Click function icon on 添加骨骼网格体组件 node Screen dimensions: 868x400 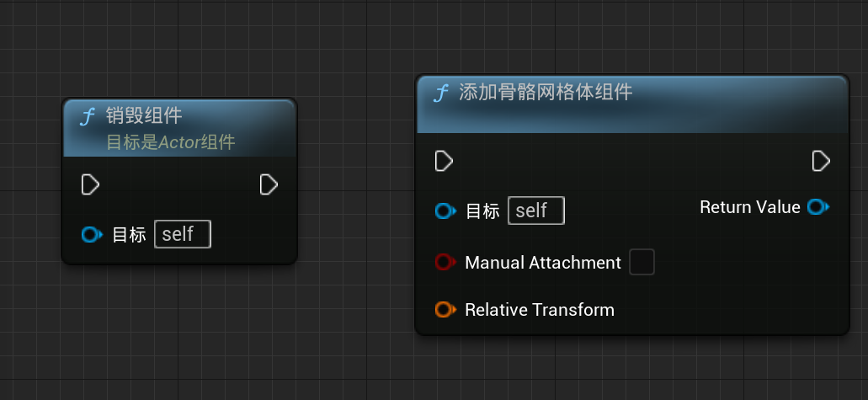pos(440,93)
